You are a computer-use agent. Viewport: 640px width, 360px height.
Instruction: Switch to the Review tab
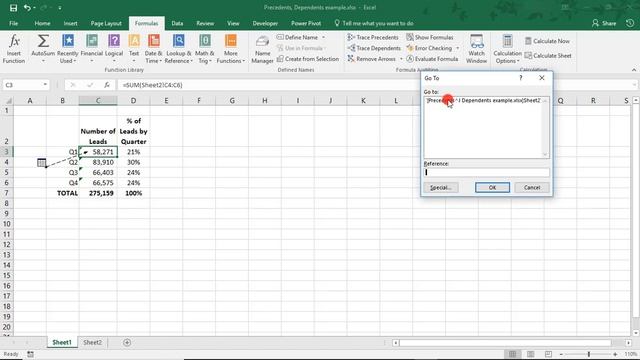click(x=205, y=23)
